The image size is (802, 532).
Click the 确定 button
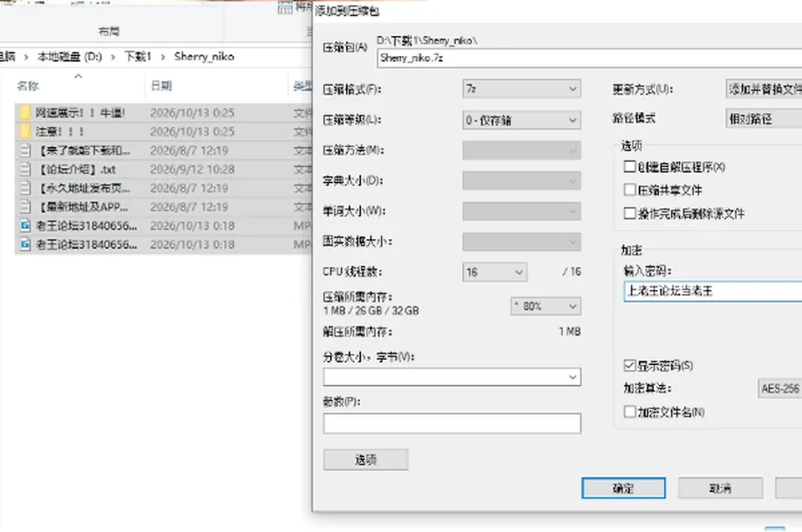click(623, 488)
